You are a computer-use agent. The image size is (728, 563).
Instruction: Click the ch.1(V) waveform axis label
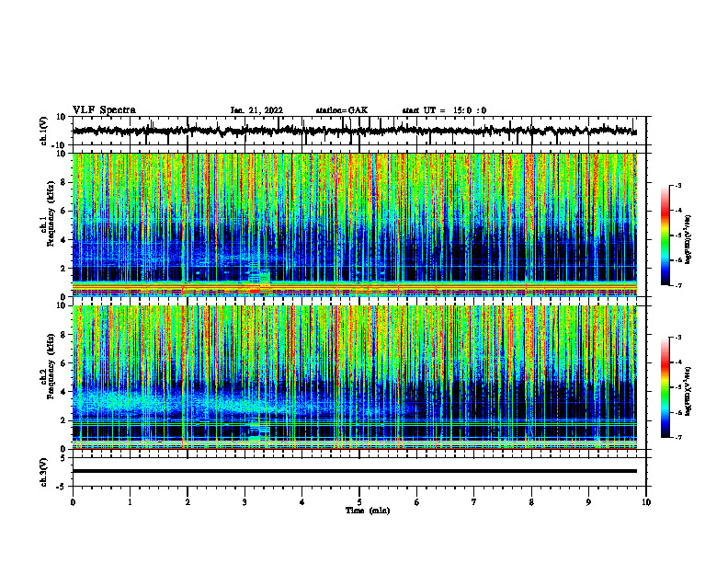(44, 131)
